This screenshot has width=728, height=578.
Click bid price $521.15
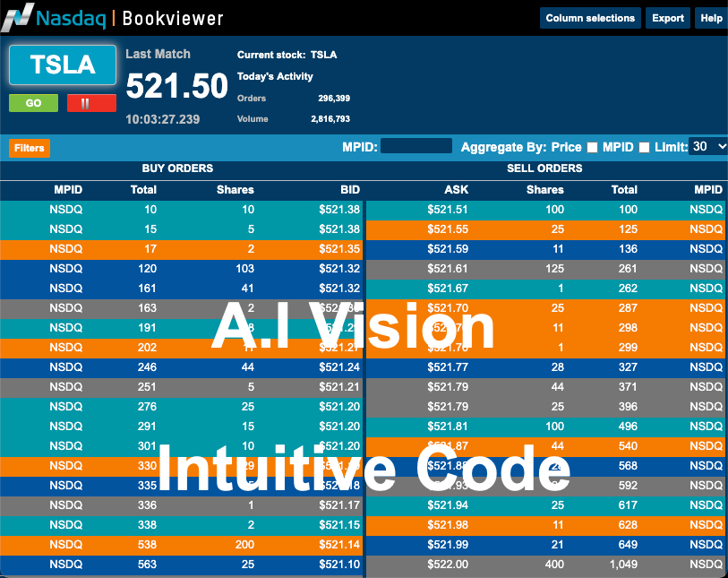coord(339,525)
